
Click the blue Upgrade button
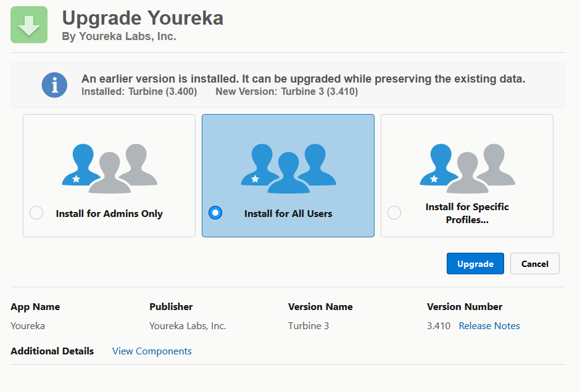coord(475,263)
